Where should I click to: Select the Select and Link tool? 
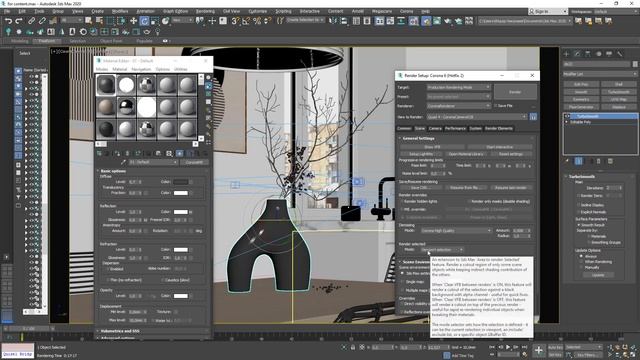pyautogui.click(x=31, y=20)
